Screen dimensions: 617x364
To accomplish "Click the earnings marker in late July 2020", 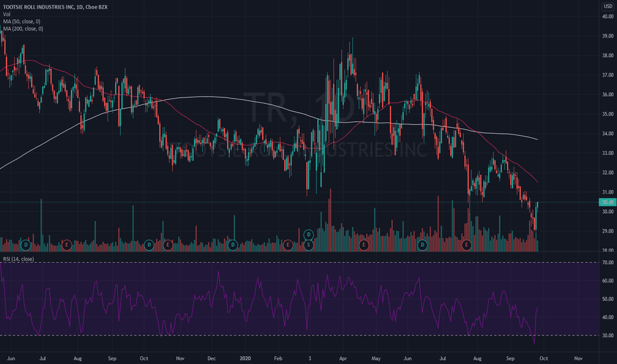I will tap(466, 245).
